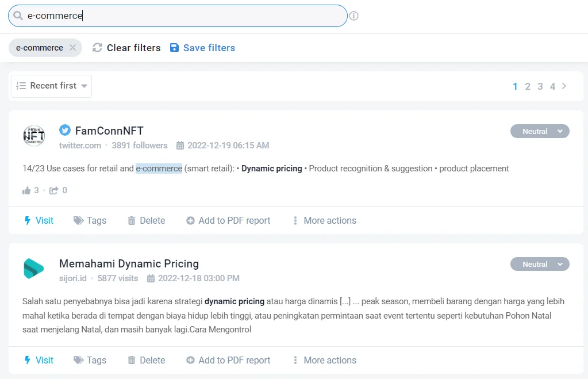
Task: Go to results page 2
Action: pyautogui.click(x=528, y=86)
